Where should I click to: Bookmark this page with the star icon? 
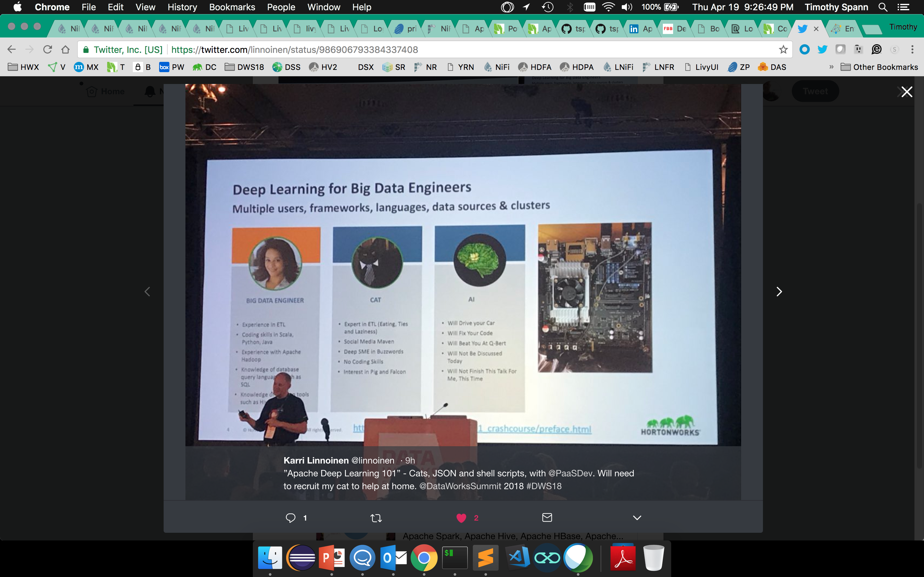point(783,50)
